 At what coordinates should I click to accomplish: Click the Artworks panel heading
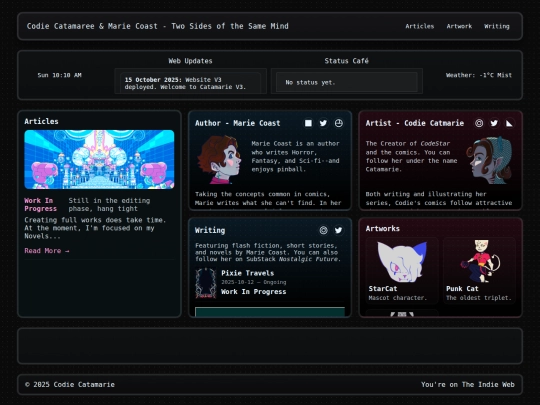point(383,228)
